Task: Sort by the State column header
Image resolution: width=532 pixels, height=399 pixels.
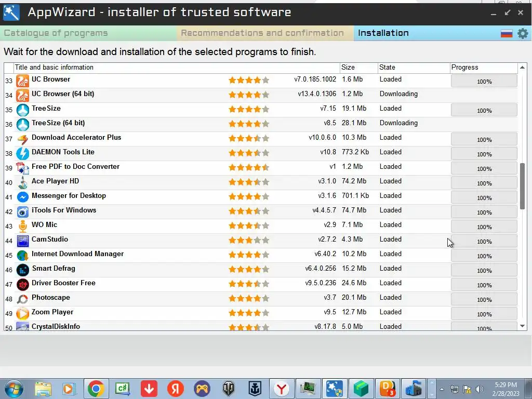Action: [414, 67]
